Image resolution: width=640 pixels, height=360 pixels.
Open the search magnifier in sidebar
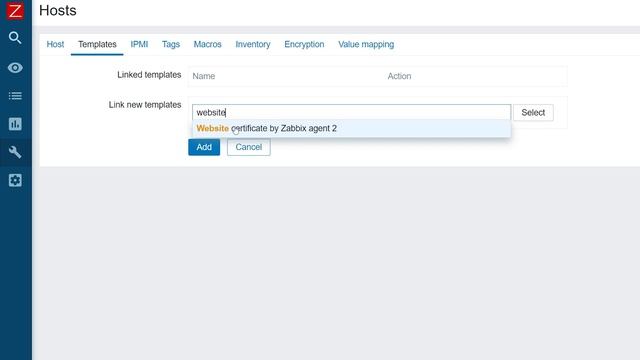click(15, 38)
